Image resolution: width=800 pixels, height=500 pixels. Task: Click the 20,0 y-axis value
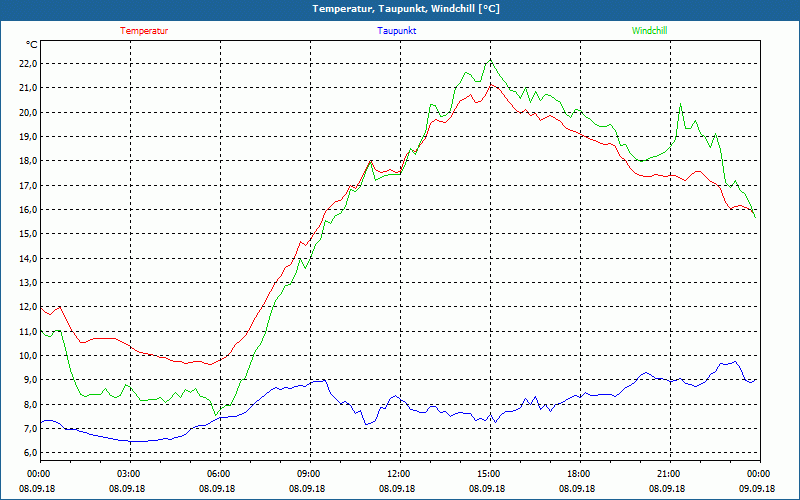pyautogui.click(x=28, y=112)
